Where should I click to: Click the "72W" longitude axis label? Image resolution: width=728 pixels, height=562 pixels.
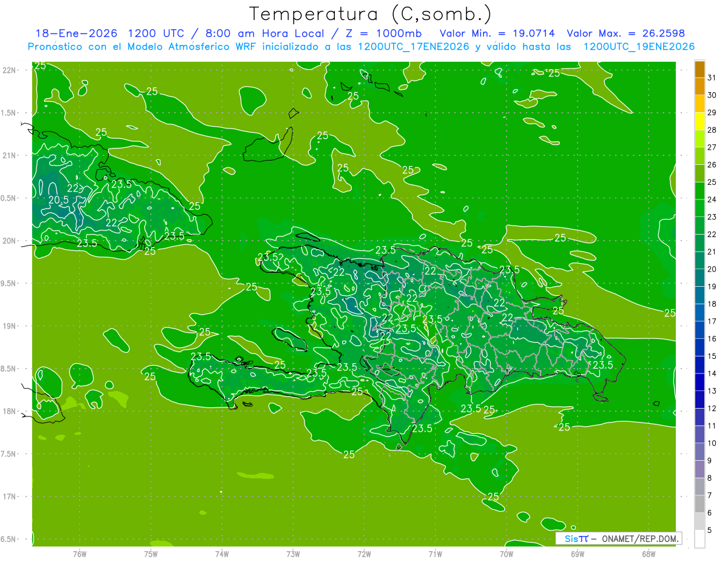(x=364, y=554)
